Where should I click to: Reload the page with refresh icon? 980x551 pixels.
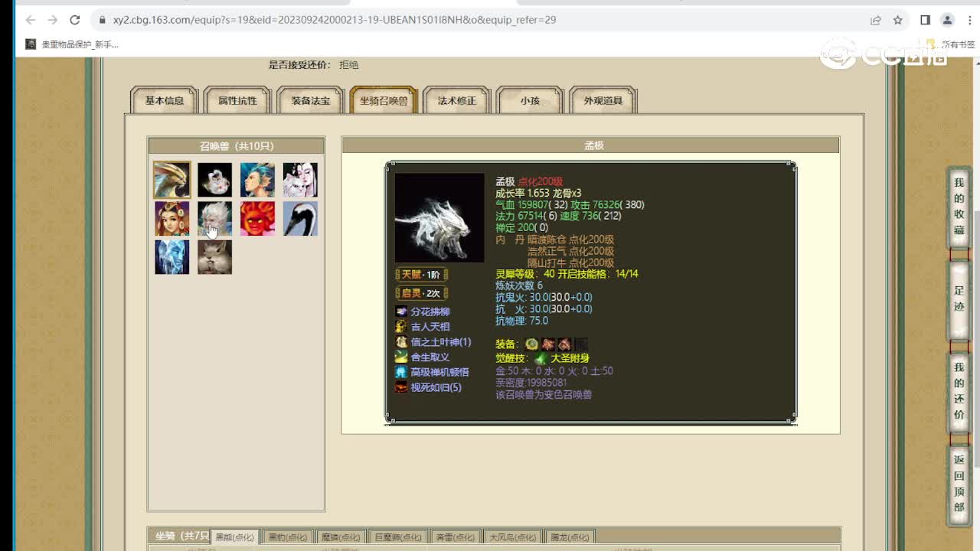74,20
